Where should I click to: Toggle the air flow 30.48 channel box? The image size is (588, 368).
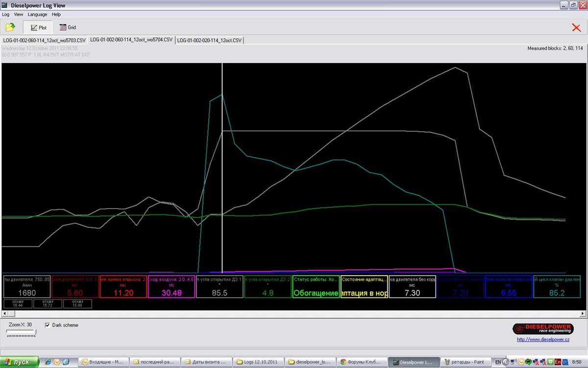pos(171,287)
